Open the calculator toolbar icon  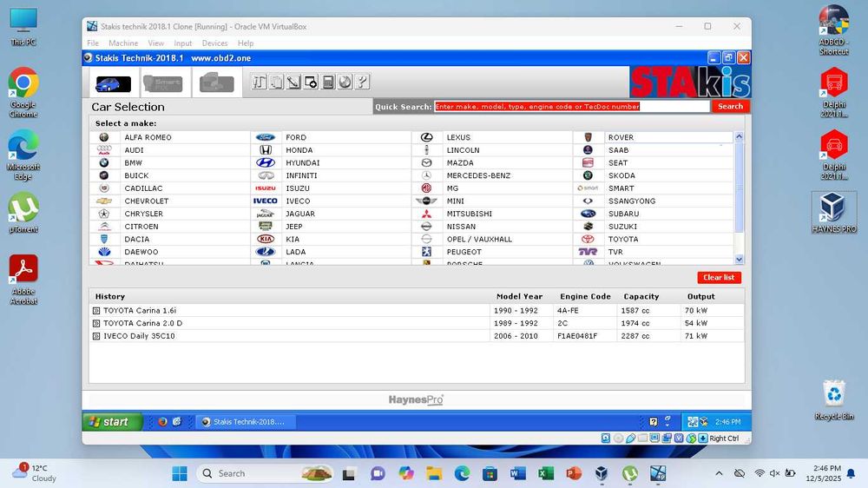point(328,82)
